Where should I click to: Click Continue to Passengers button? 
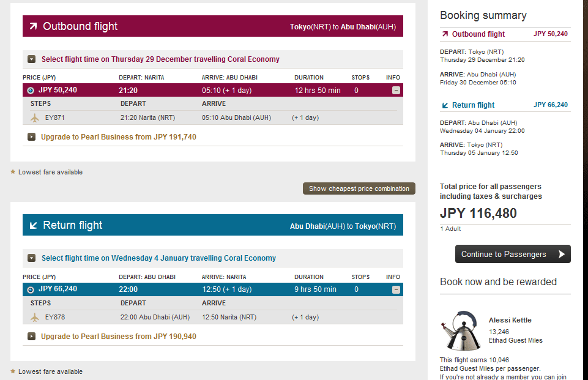[x=513, y=254]
